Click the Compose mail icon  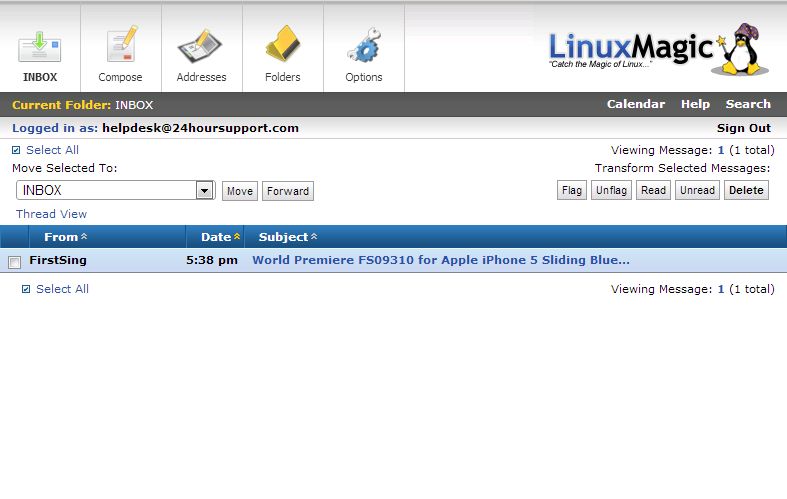pyautogui.click(x=121, y=48)
